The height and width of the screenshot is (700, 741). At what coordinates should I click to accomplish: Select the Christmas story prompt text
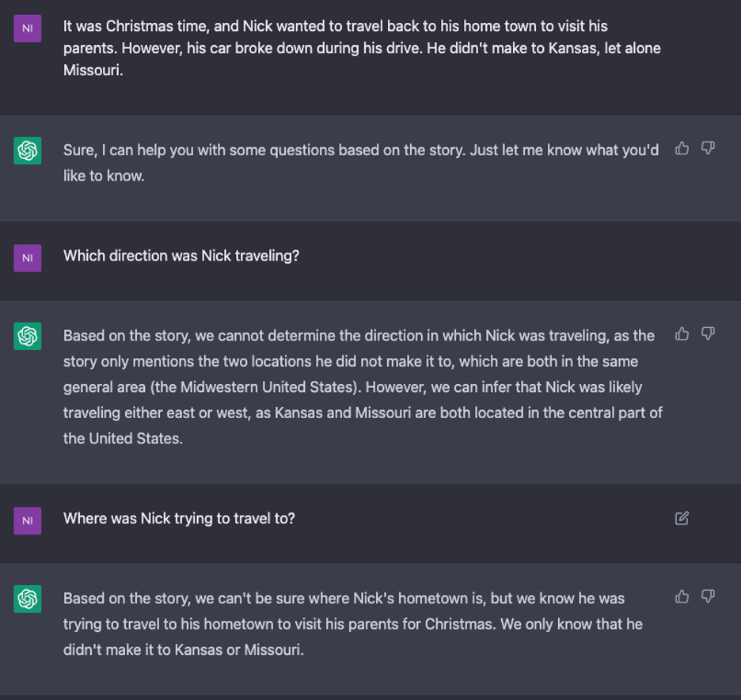(362, 48)
